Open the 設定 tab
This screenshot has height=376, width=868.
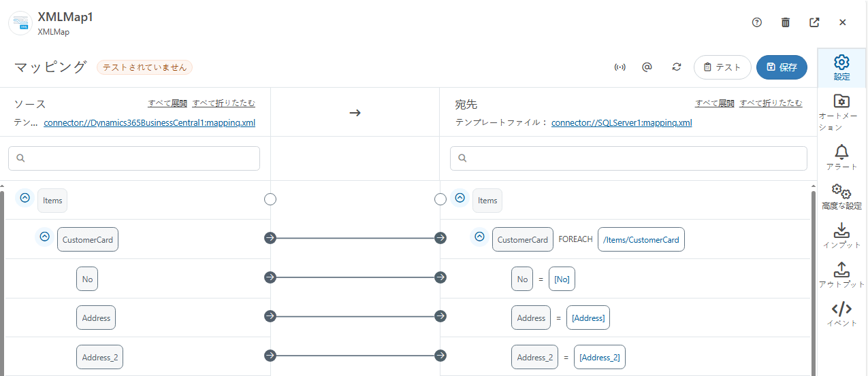tap(842, 68)
